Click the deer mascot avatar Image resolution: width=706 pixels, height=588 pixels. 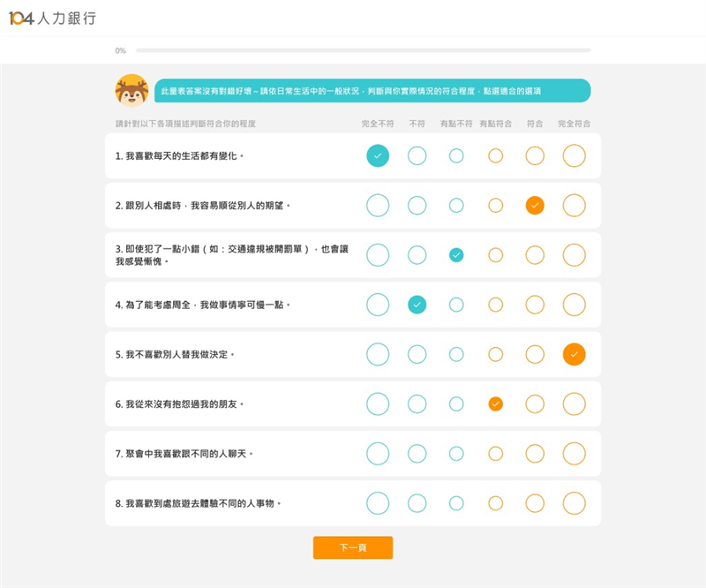[x=131, y=90]
